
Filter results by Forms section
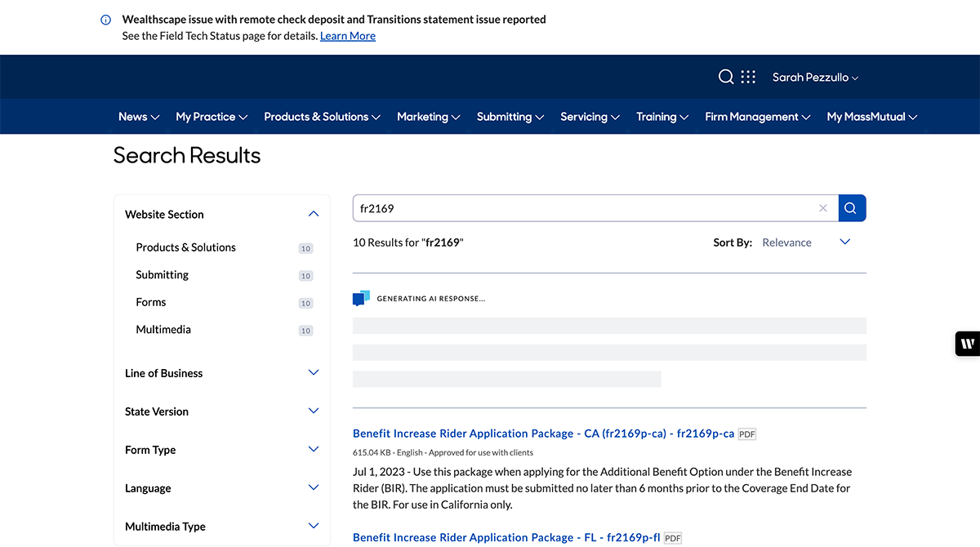[151, 302]
